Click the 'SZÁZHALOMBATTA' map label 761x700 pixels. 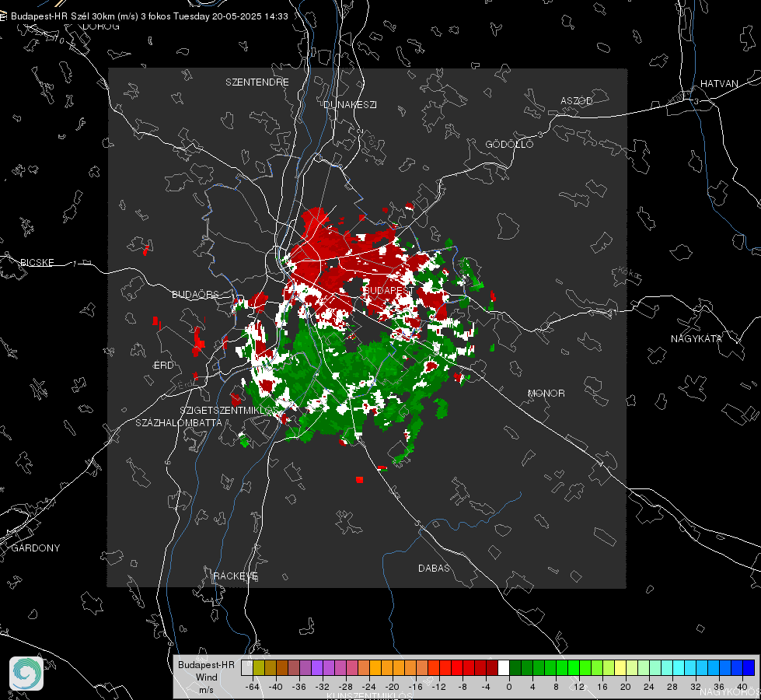[179, 422]
